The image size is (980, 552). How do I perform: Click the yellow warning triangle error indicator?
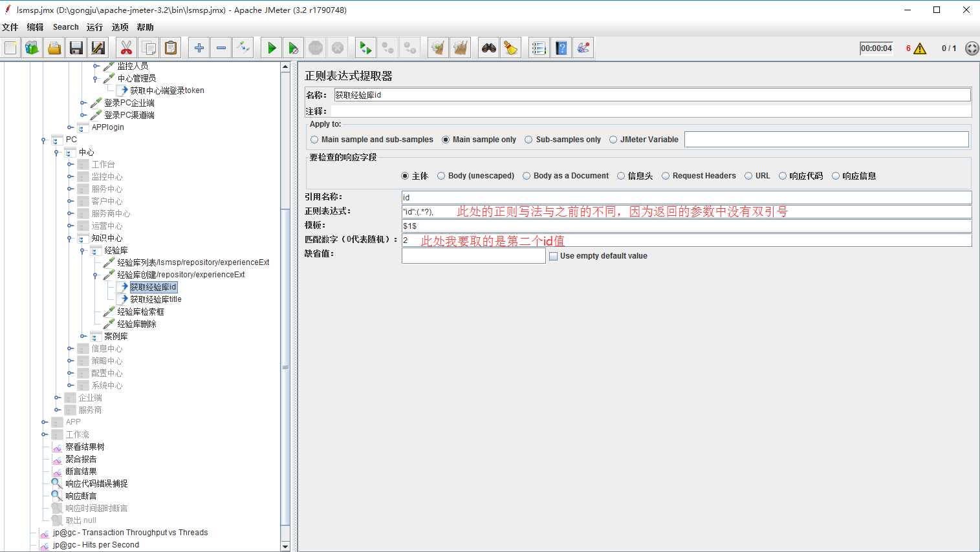[920, 48]
